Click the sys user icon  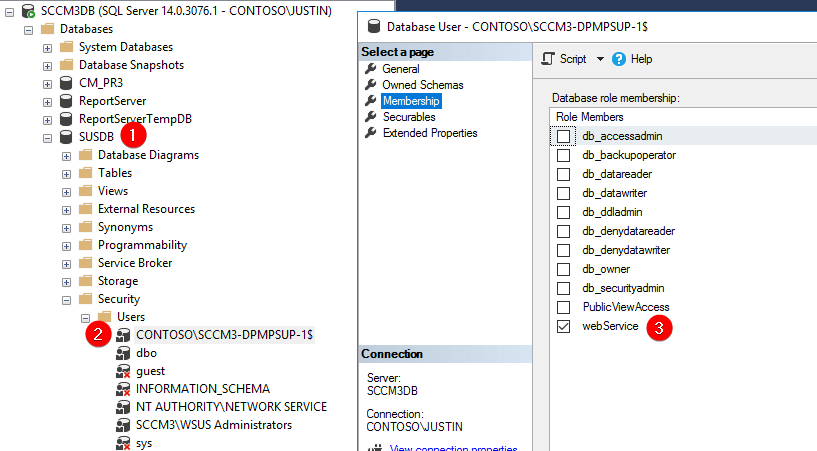point(123,443)
